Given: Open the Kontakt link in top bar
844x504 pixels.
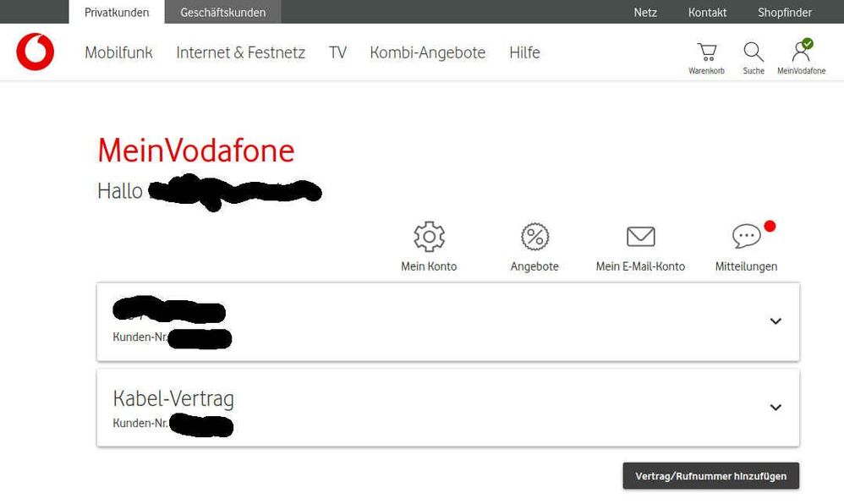Looking at the screenshot, I should tap(707, 12).
